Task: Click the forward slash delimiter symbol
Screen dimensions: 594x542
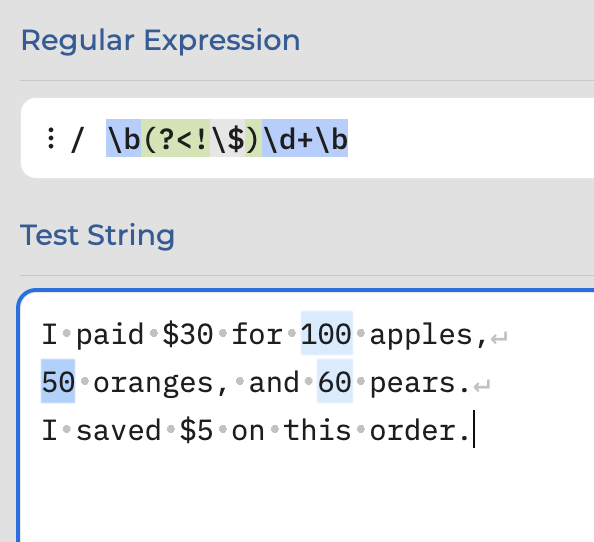Action: [77, 139]
